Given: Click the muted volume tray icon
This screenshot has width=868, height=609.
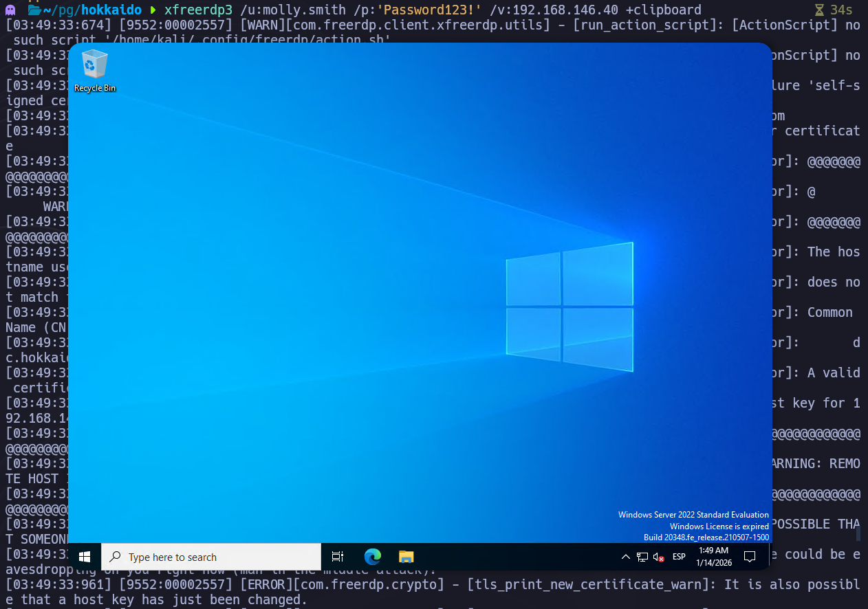Looking at the screenshot, I should [x=658, y=557].
